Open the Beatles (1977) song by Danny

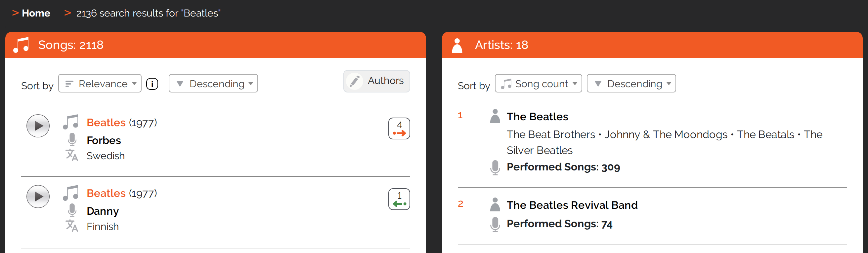[x=106, y=193]
